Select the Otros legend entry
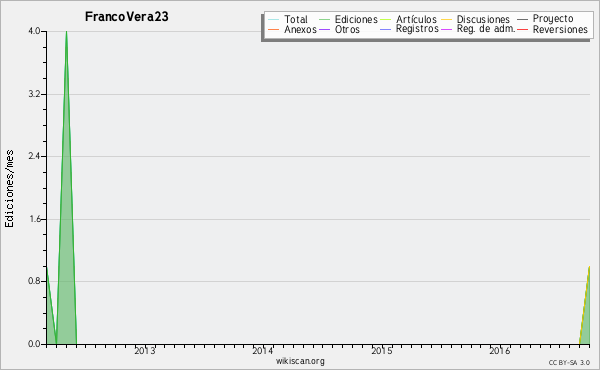This screenshot has height=370, width=600. [x=339, y=29]
